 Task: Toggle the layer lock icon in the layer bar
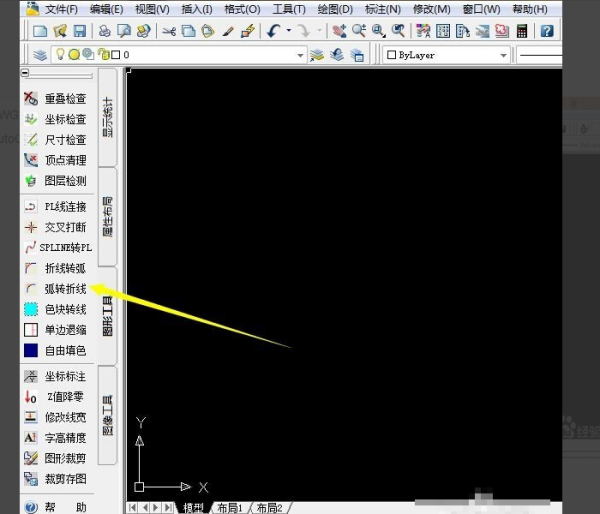pyautogui.click(x=103, y=55)
